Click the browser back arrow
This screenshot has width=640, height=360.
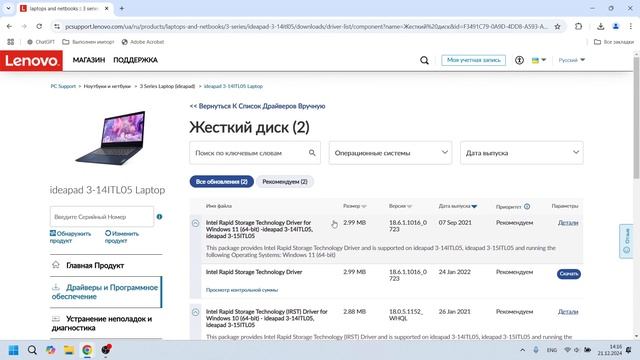coord(9,27)
